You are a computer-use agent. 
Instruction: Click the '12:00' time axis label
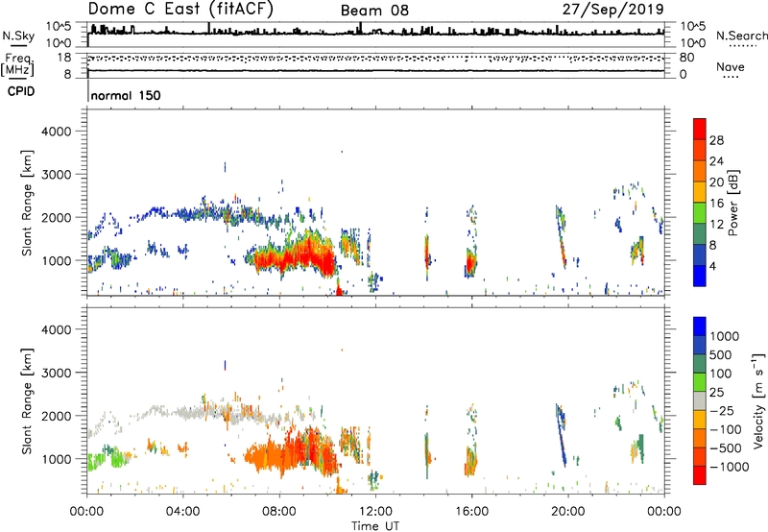(x=375, y=512)
